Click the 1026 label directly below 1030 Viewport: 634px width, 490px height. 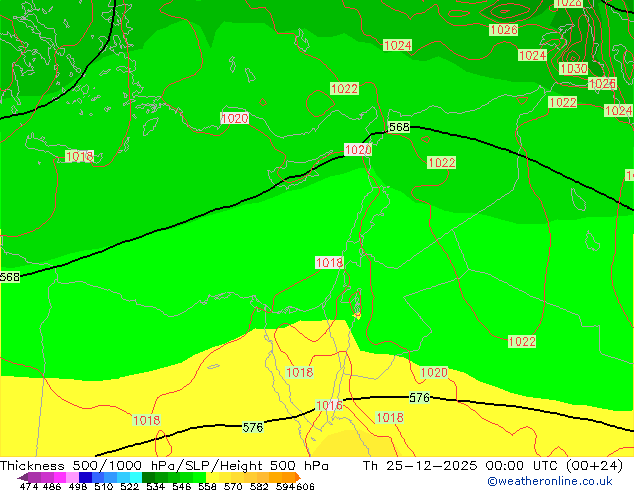602,84
